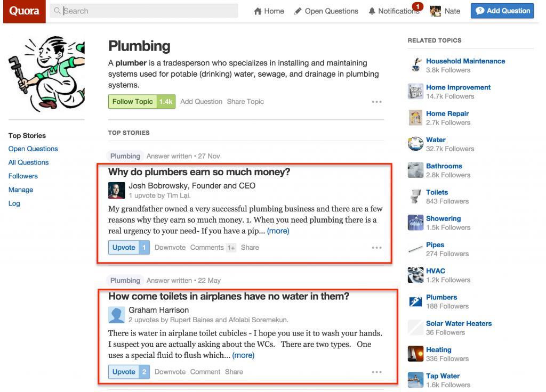The height and width of the screenshot is (392, 546).
Task: Open Notifications in the top bar
Action: point(394,11)
